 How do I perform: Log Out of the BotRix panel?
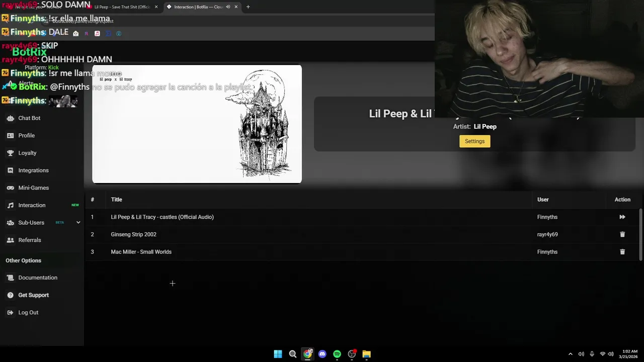tap(28, 313)
